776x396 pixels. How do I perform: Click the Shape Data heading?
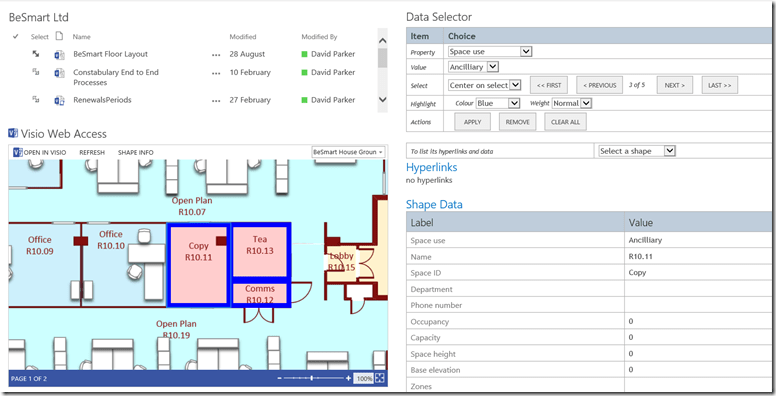pyautogui.click(x=434, y=204)
